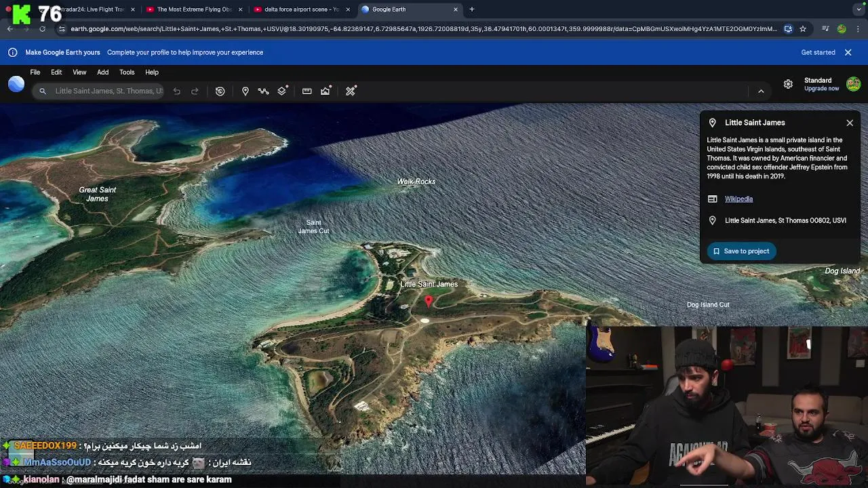Click the Dog Island map label
Screen dimensions: 868x488
[842, 271]
